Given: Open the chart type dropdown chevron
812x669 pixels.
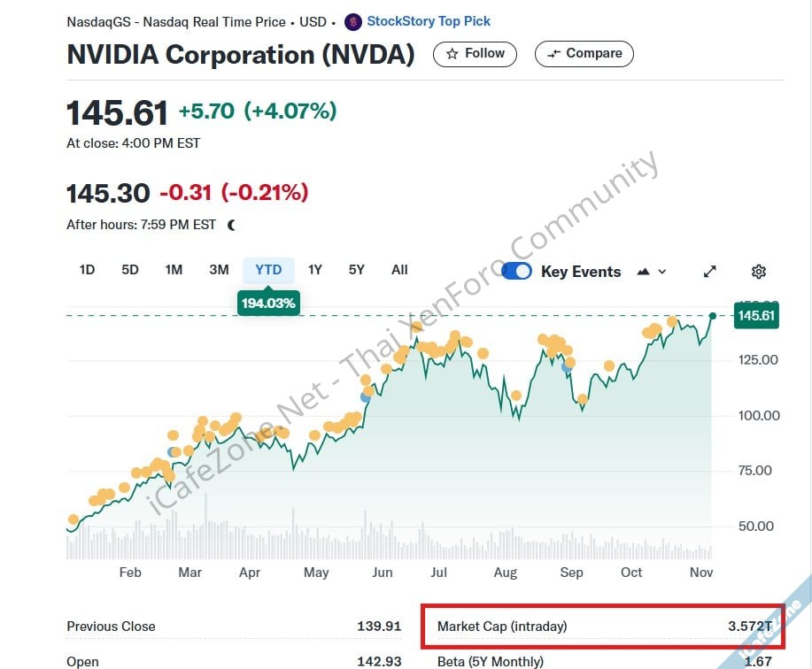Looking at the screenshot, I should [662, 272].
